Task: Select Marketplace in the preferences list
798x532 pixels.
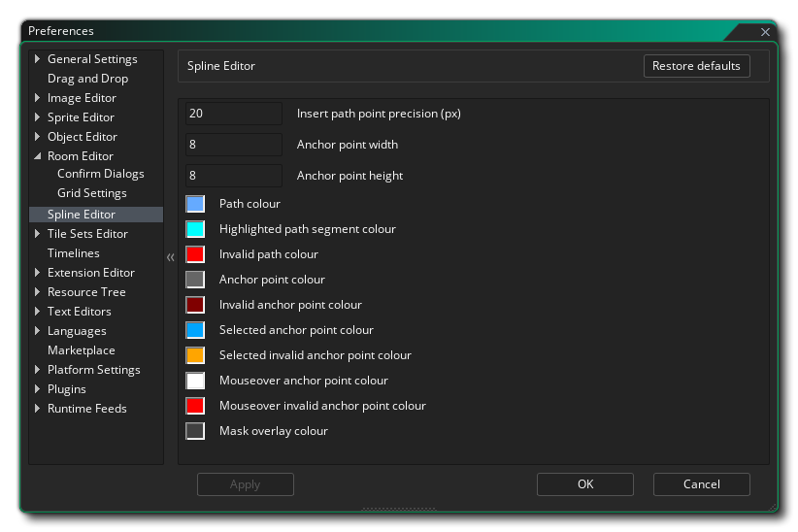Action: click(x=81, y=350)
